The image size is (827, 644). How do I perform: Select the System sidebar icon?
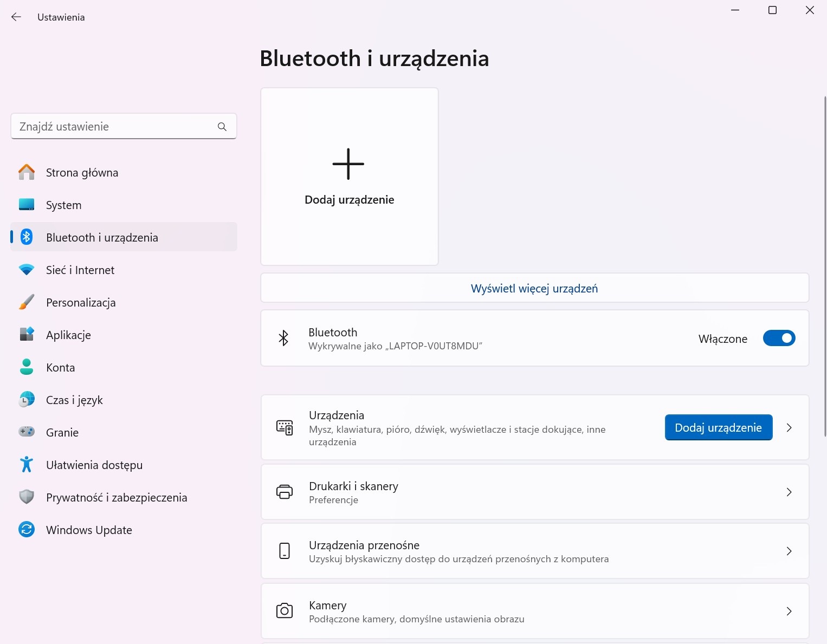[x=26, y=205]
